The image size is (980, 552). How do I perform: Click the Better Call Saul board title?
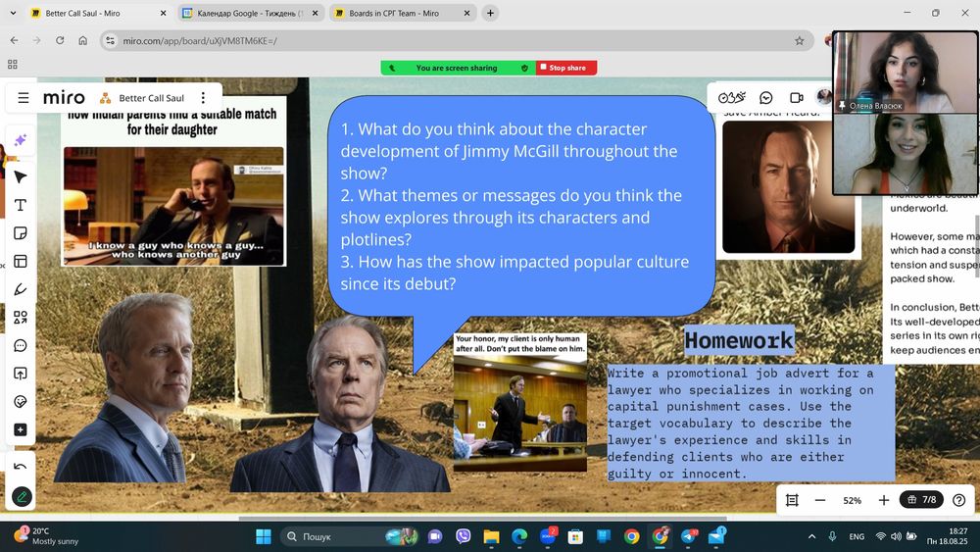coord(151,98)
